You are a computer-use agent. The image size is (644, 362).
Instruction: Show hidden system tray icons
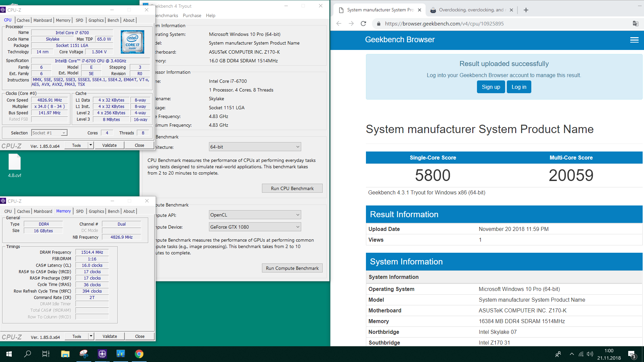pos(572,354)
